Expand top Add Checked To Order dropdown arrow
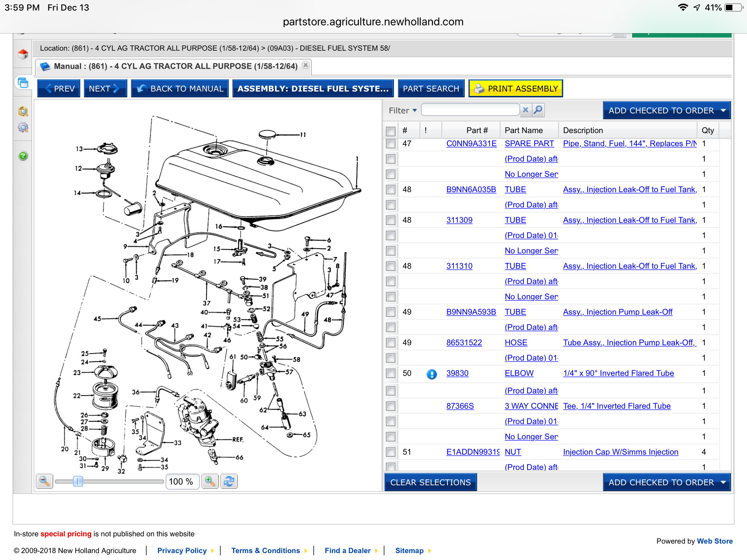Screen dimensions: 747x560 click(x=723, y=110)
